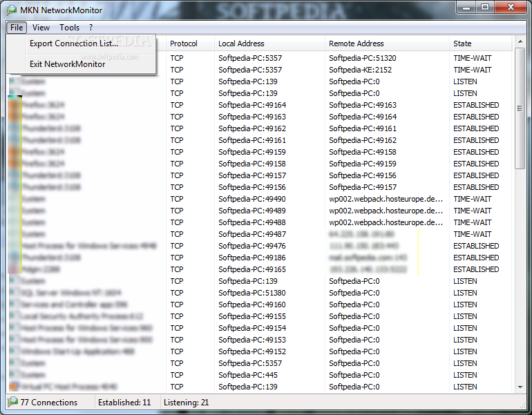Viewport: 532px width, 415px height.
Task: Select local address Softpedia-PC:445
Action: coord(247,375)
